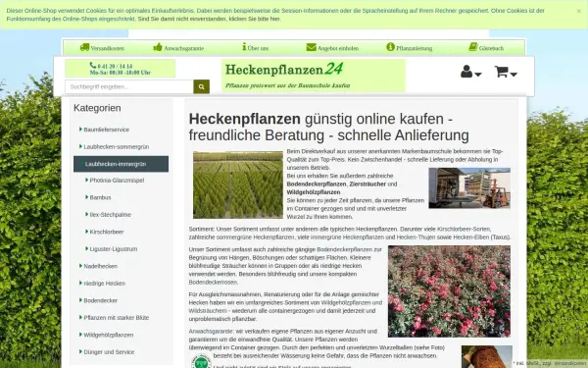This screenshot has width=588, height=368.
Task: Open Über uns page
Action: pos(258,48)
